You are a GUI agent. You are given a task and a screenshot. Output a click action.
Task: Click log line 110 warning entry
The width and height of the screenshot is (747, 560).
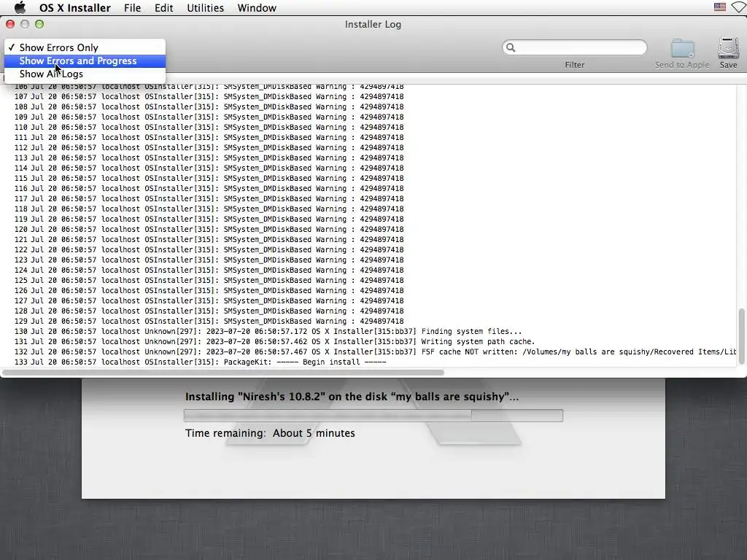point(209,127)
